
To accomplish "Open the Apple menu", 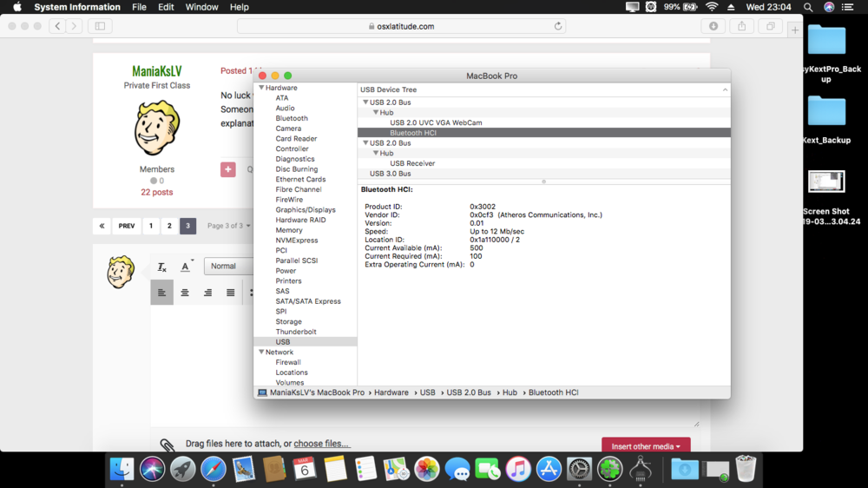I will (17, 7).
